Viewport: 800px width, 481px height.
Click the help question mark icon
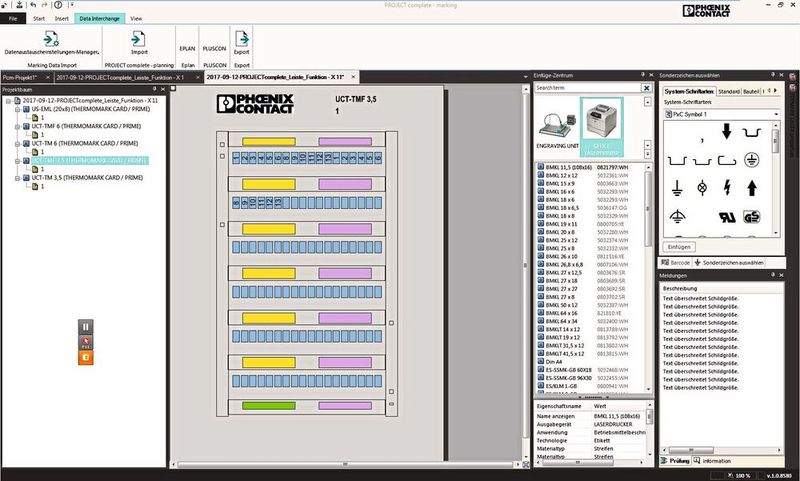pyautogui.click(x=58, y=5)
